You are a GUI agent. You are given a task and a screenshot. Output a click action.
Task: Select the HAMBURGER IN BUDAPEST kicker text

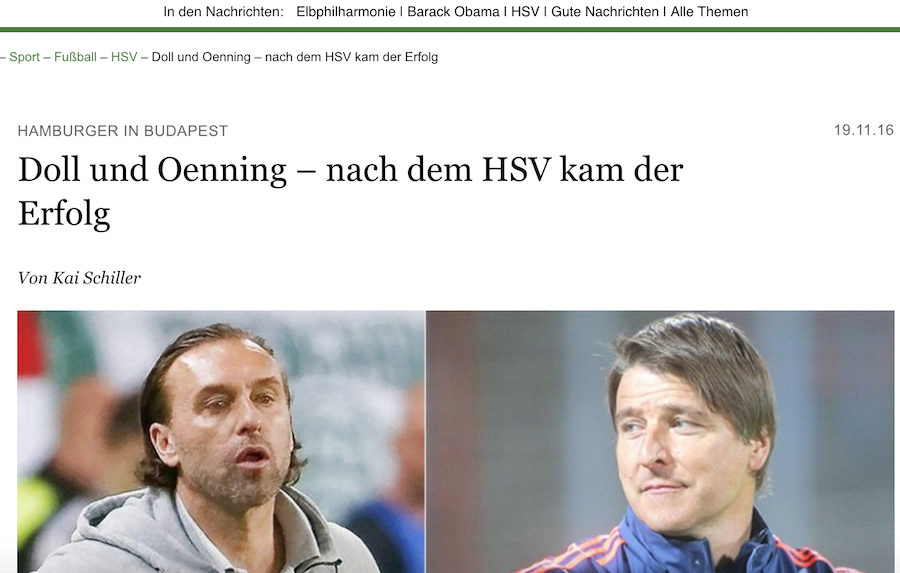coord(122,131)
